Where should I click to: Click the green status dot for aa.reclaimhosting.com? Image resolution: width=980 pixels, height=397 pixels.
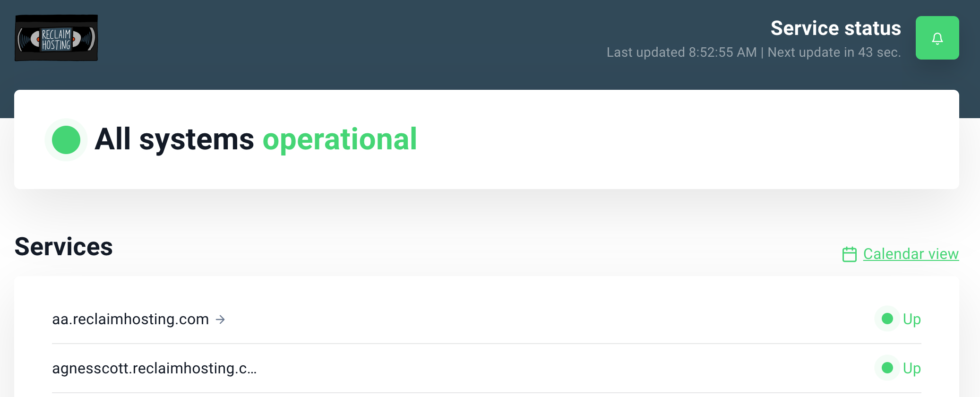[887, 319]
